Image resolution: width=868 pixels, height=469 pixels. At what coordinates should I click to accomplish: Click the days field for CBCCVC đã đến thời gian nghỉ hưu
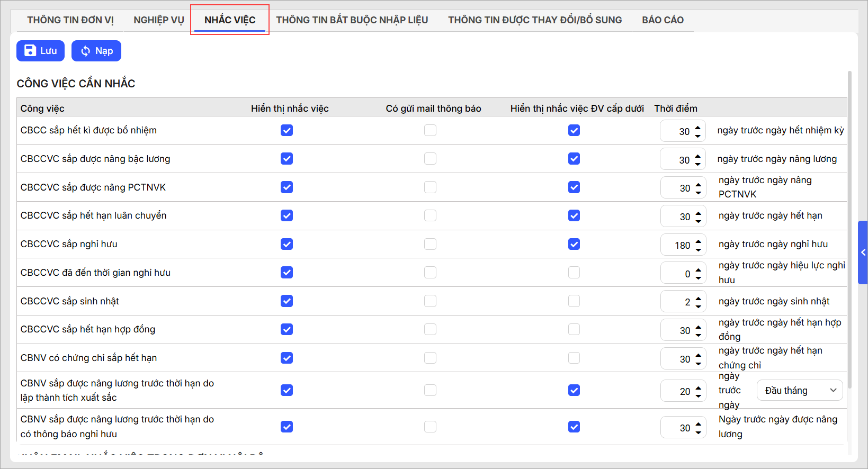678,274
